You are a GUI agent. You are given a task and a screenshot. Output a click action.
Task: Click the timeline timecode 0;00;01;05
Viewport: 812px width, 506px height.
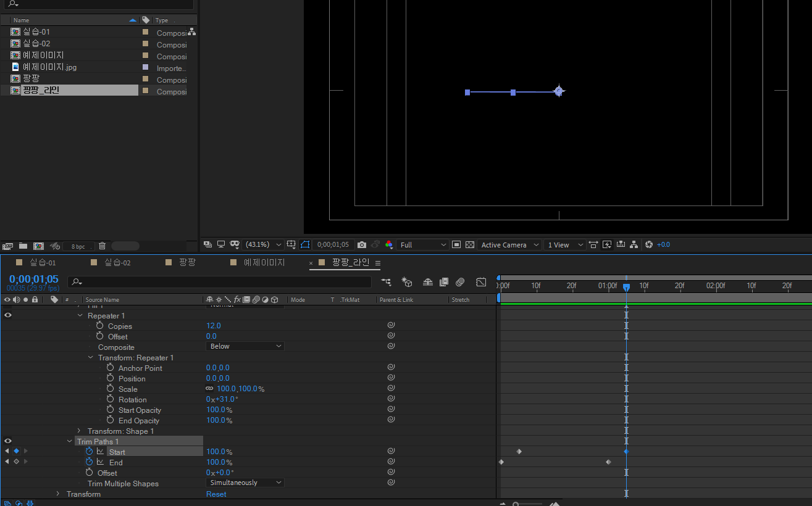point(34,279)
